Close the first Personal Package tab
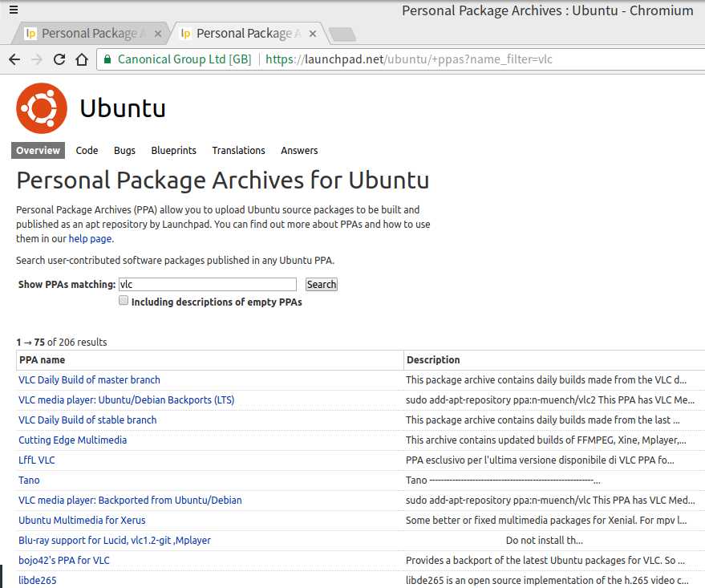The height and width of the screenshot is (588, 705). (x=158, y=34)
